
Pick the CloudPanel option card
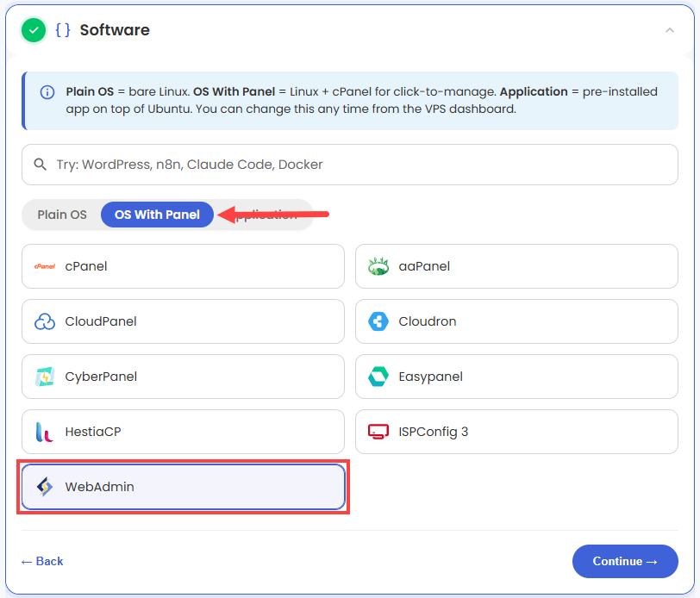[x=183, y=321]
